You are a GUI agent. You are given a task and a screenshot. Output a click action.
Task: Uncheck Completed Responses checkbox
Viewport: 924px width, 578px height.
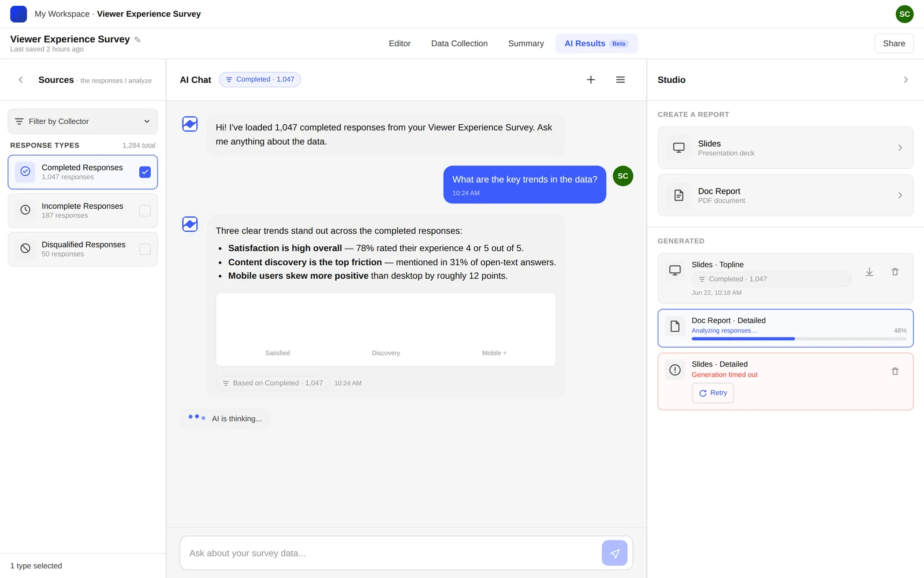pyautogui.click(x=145, y=172)
